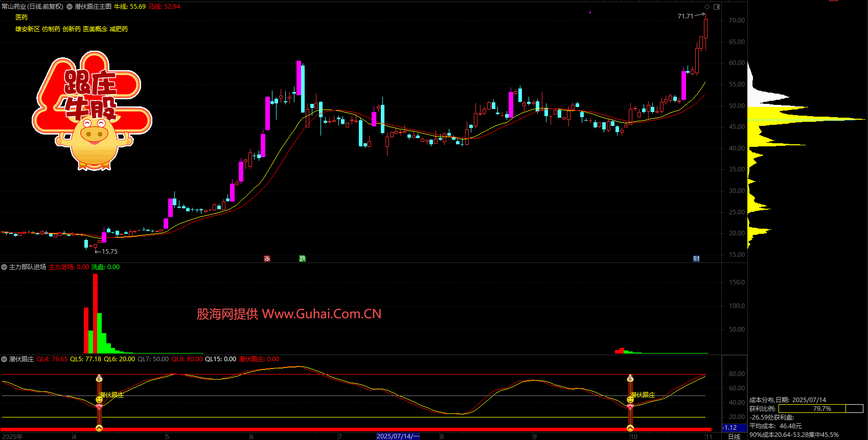The image size is (868, 440).
Task: Click the October pink diamond signal icon
Action: point(630,407)
